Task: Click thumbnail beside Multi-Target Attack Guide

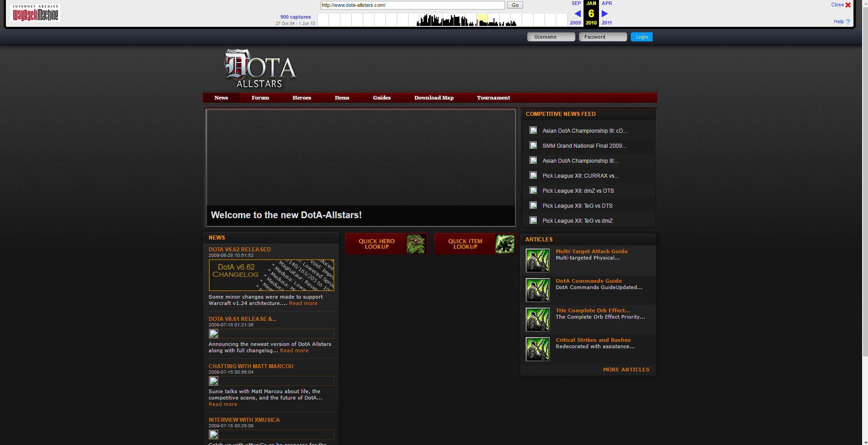Action: pos(538,260)
